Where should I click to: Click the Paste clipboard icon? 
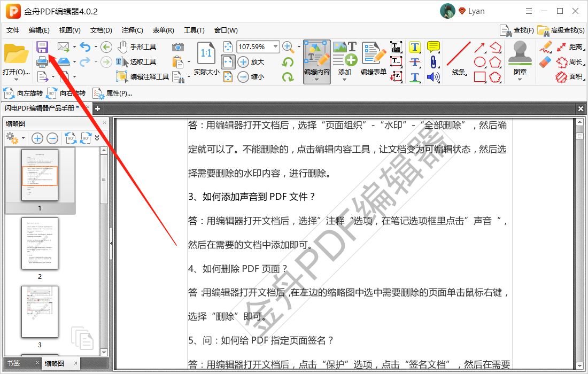point(178,62)
